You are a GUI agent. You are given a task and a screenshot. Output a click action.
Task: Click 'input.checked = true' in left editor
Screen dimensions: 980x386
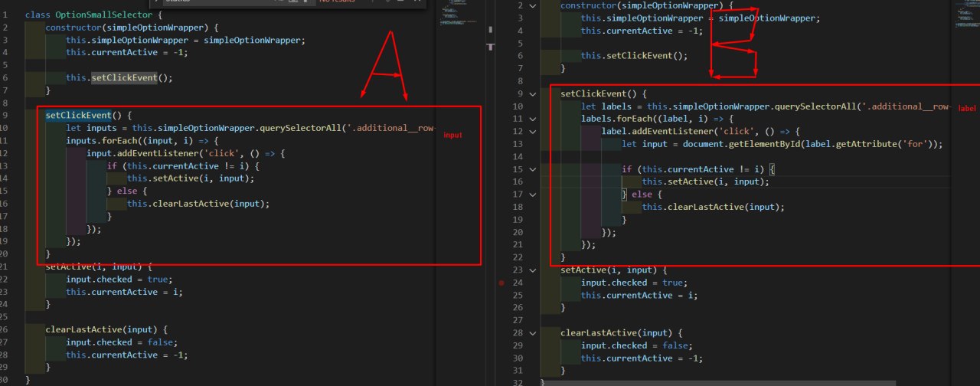tap(119, 280)
